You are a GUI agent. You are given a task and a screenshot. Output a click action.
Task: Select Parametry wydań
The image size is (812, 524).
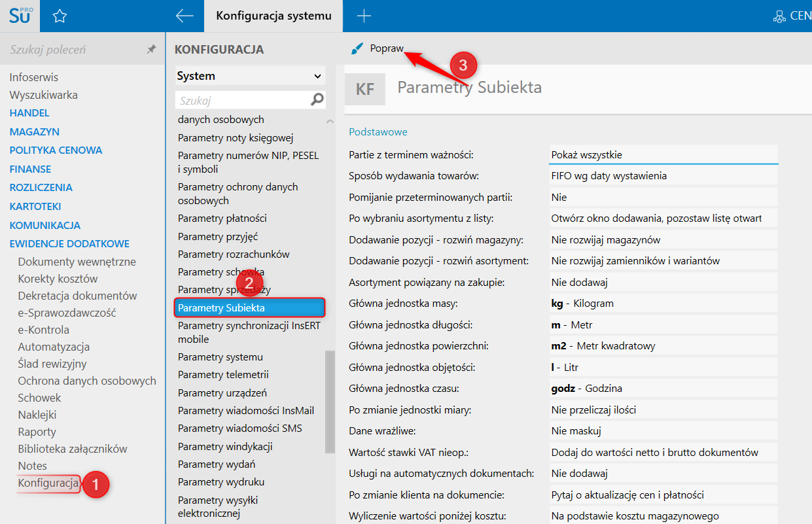[217, 464]
